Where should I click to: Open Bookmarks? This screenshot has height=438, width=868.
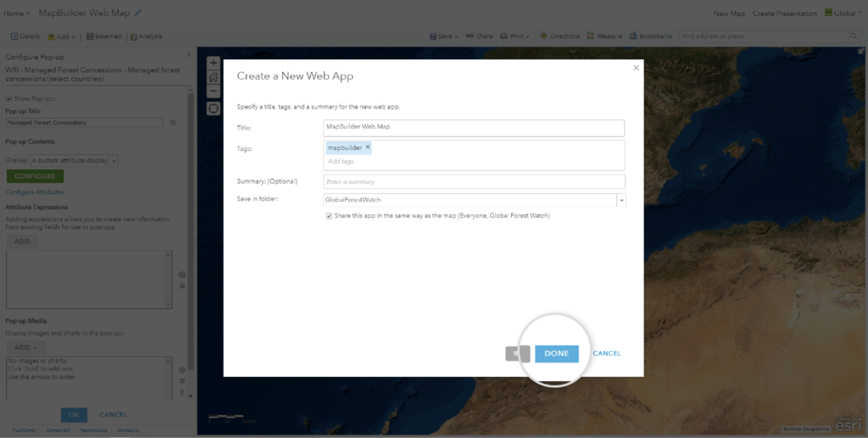pyautogui.click(x=651, y=36)
